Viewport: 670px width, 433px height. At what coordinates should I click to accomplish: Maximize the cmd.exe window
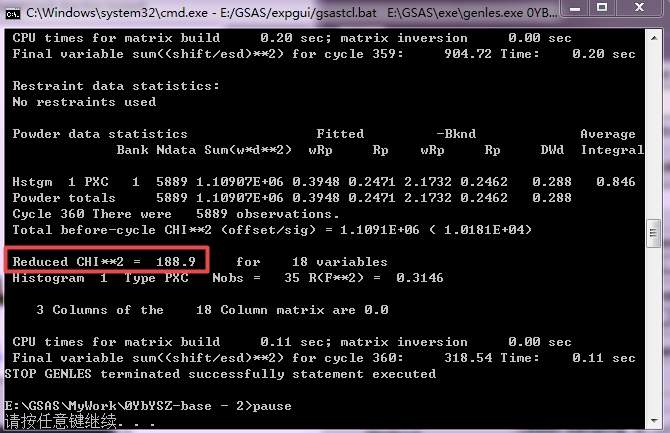pyautogui.click(x=602, y=8)
